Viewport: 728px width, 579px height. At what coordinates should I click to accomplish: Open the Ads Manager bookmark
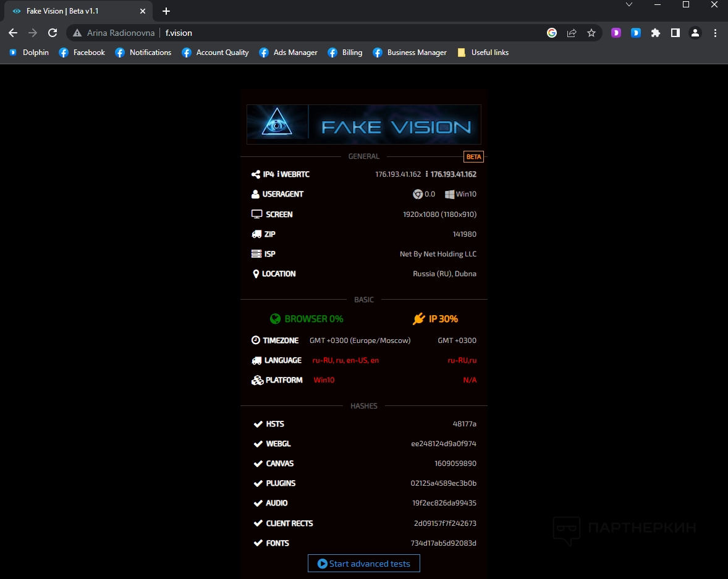point(289,53)
